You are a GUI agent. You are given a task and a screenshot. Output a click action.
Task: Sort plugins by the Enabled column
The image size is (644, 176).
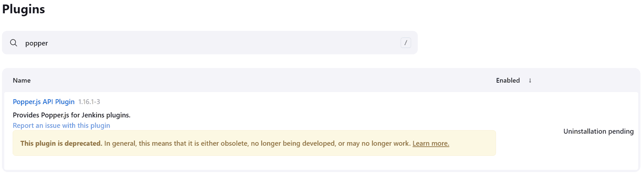click(508, 81)
